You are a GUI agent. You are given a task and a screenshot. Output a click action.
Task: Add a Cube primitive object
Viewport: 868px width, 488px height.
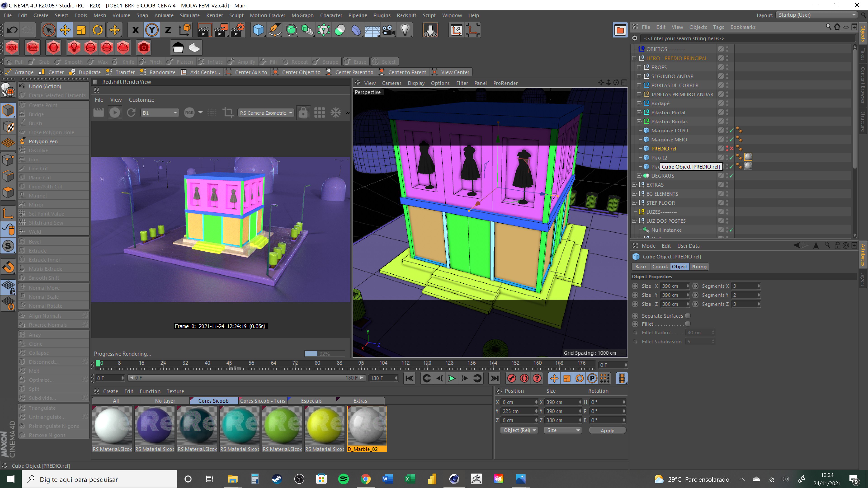click(x=258, y=30)
